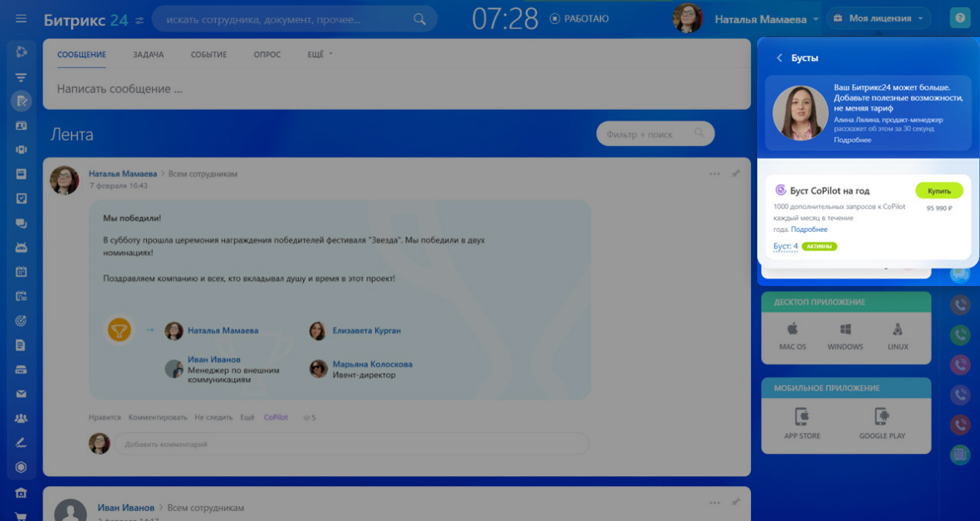The width and height of the screenshot is (980, 521).
Task: Click Не следить under the post
Action: (x=213, y=417)
